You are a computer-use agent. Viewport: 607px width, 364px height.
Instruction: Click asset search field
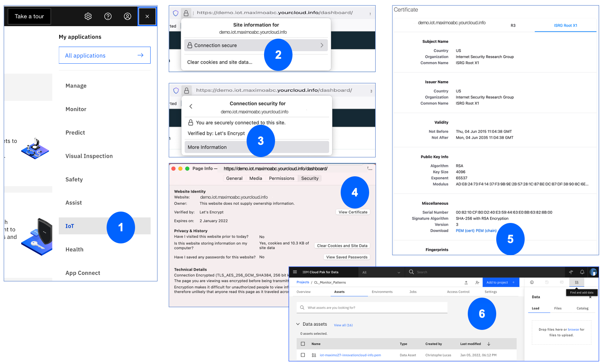(x=372, y=308)
